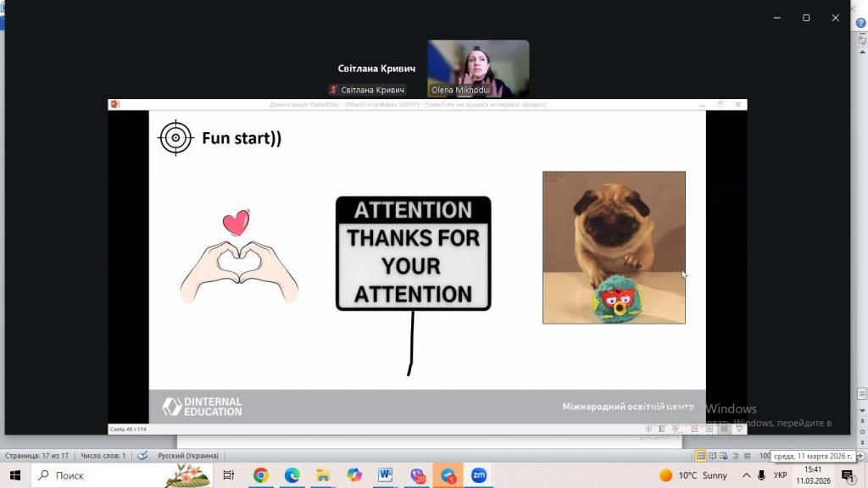Advance to next slide in slideshow controls

[676, 429]
